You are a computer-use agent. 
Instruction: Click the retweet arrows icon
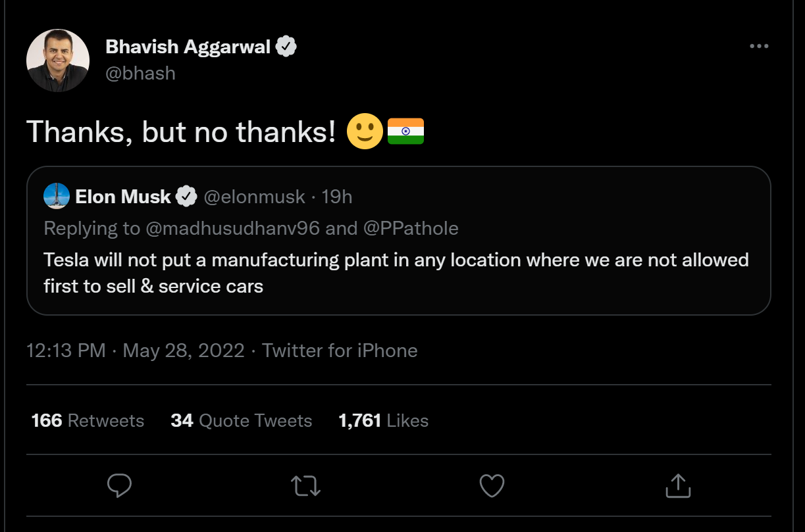point(305,486)
